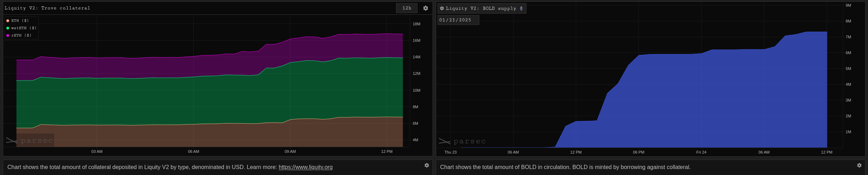Click the 06 PM label on BOLD chart

[x=639, y=152]
